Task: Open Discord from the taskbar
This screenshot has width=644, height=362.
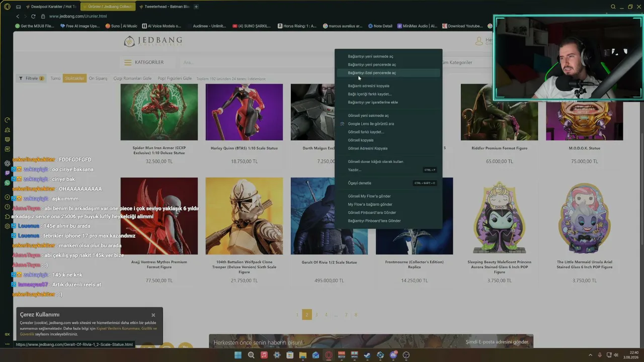Action: [x=393, y=355]
